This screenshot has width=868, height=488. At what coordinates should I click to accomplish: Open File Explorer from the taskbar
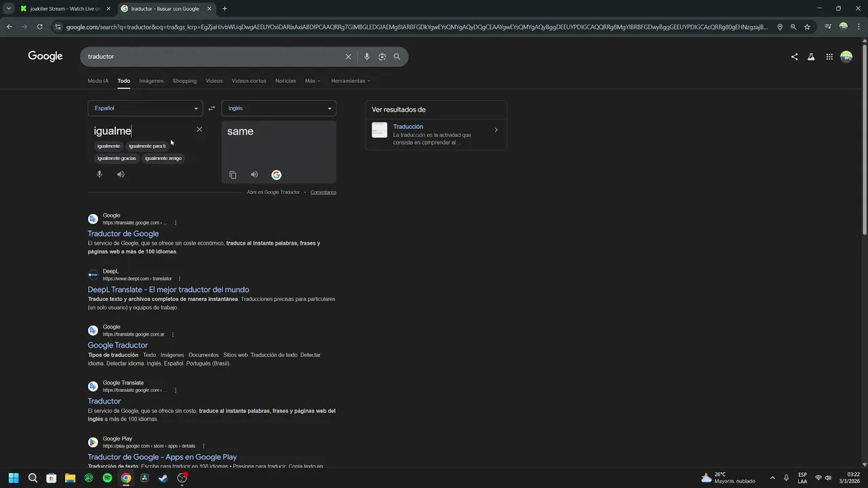[70, 478]
